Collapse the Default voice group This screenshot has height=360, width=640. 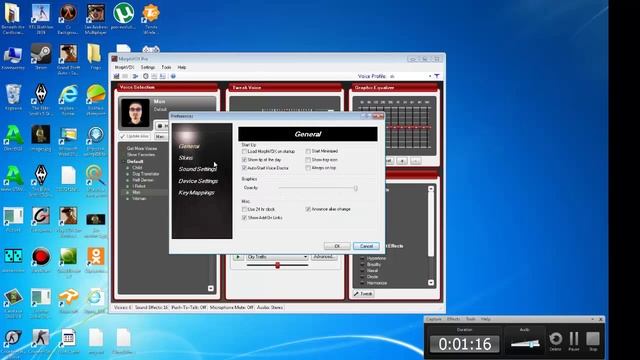pos(124,162)
